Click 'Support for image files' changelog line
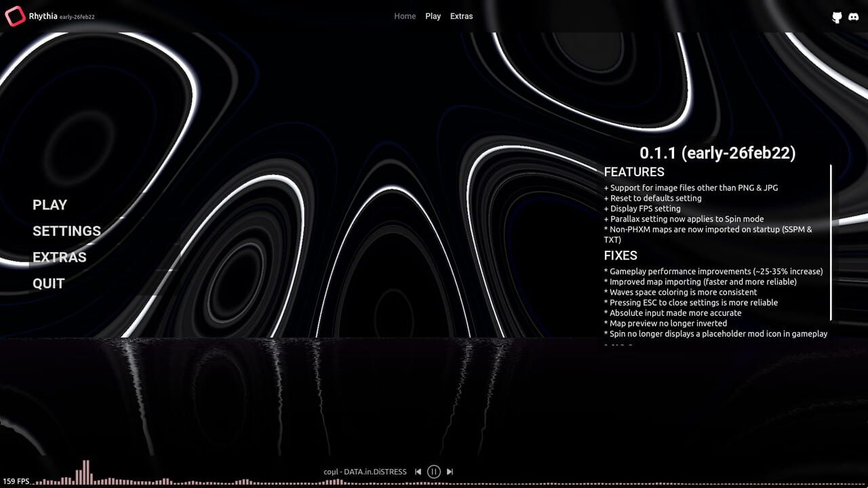The image size is (868, 488). (x=691, y=188)
